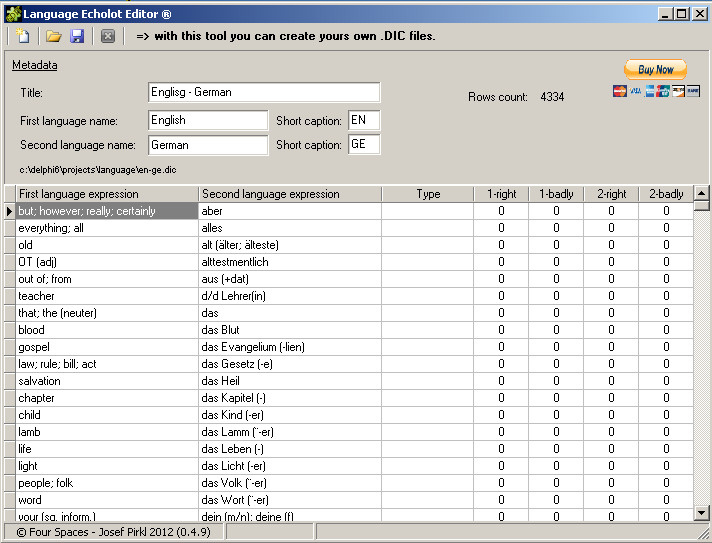Select the 'das Kind (-er)' cell

(x=290, y=415)
